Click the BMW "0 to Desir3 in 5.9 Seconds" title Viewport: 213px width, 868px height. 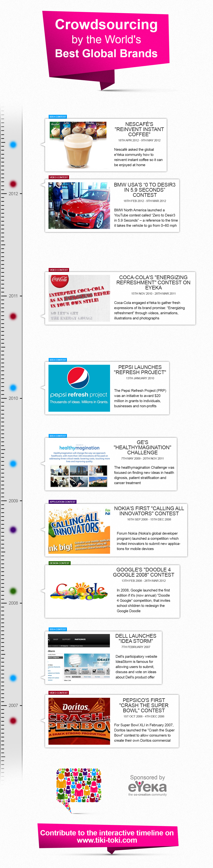[144, 190]
